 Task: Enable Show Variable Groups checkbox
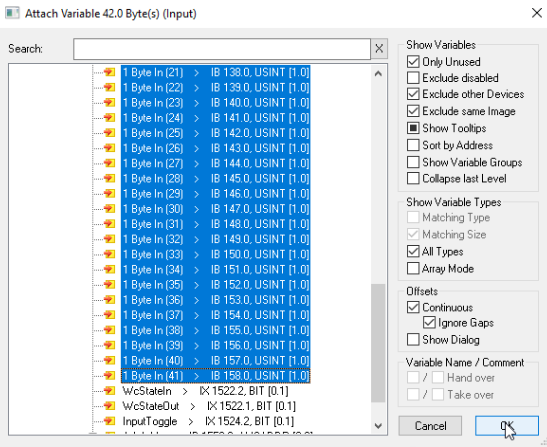click(413, 162)
